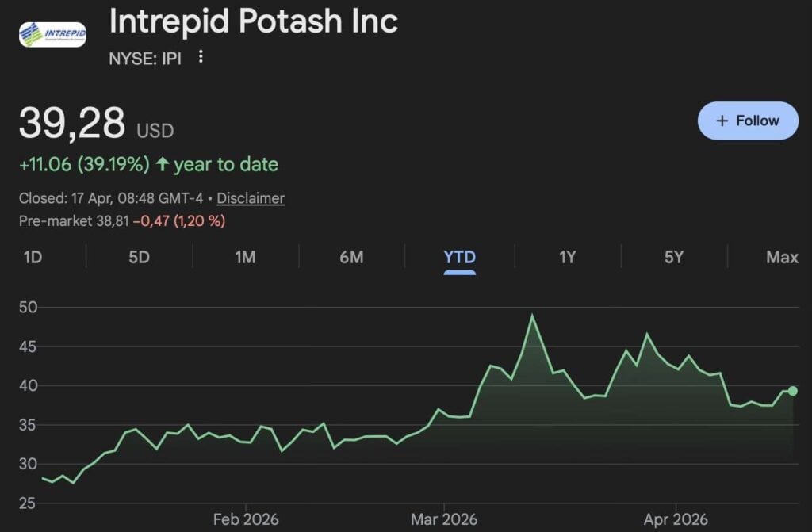
Task: Open the three-dot more options menu
Action: pos(201,57)
